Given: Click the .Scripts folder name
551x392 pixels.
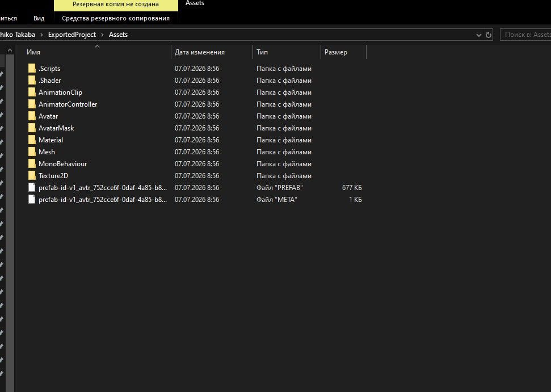Looking at the screenshot, I should pyautogui.click(x=49, y=69).
